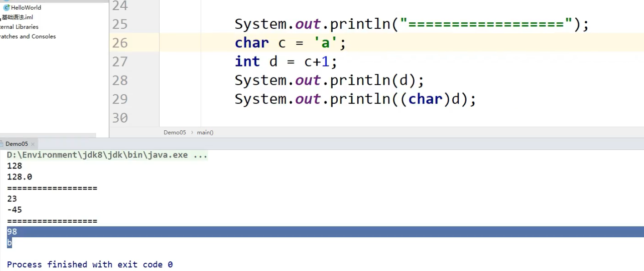
Task: Open the 基础语法.iml file
Action: point(17,17)
